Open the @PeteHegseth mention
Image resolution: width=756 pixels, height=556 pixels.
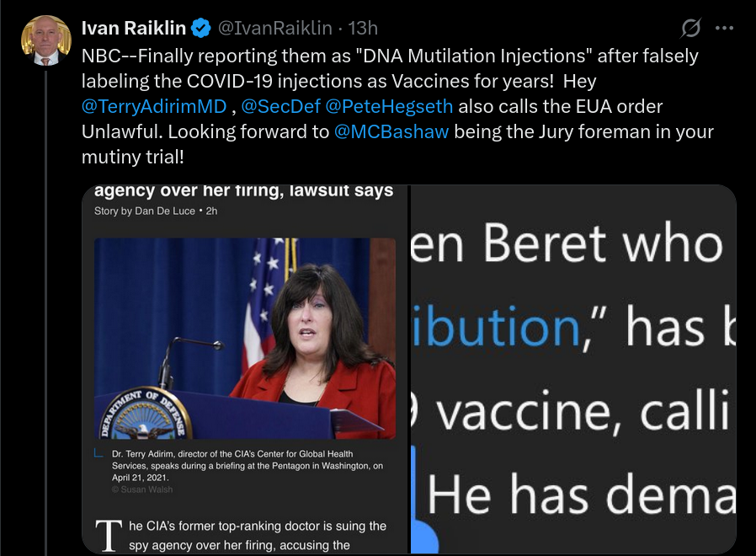point(389,106)
